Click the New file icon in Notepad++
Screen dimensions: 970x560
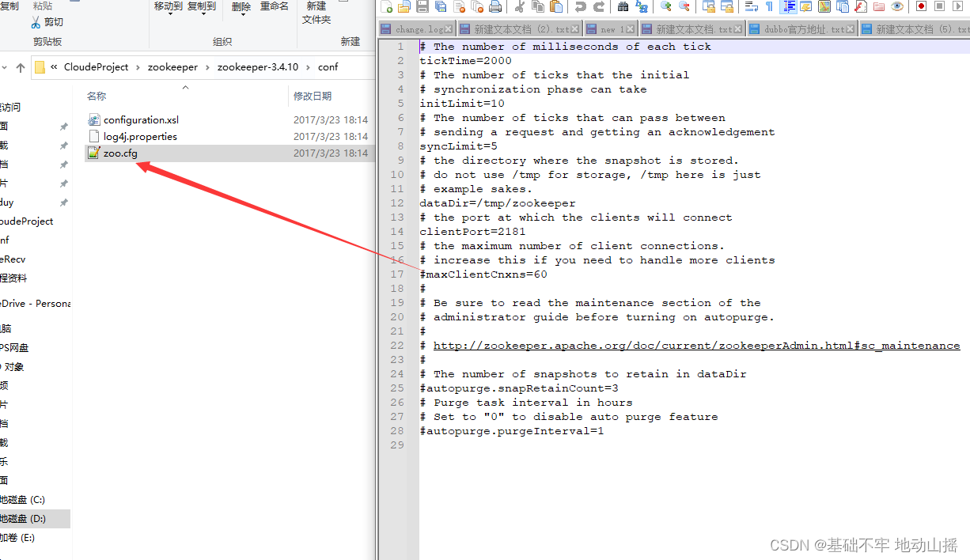[x=386, y=6]
